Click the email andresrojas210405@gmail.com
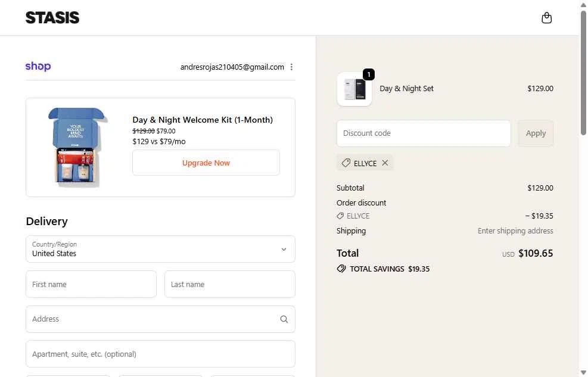Viewport: 588px width, 377px height. pyautogui.click(x=232, y=67)
